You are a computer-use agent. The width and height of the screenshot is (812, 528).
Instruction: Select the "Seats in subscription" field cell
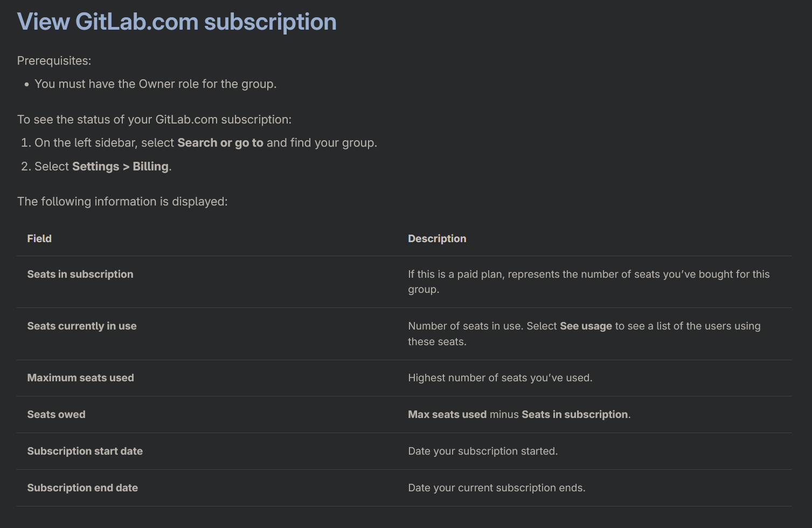(80, 275)
